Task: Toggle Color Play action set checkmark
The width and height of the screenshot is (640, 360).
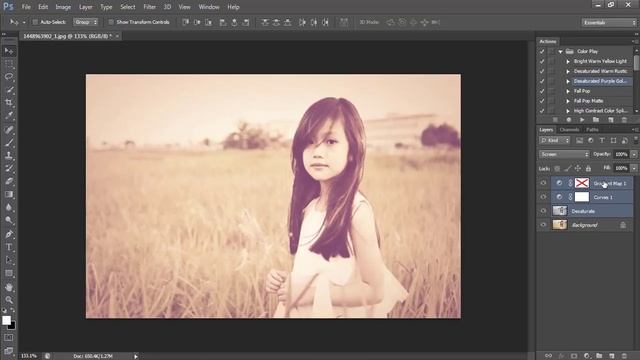Action: [542, 51]
